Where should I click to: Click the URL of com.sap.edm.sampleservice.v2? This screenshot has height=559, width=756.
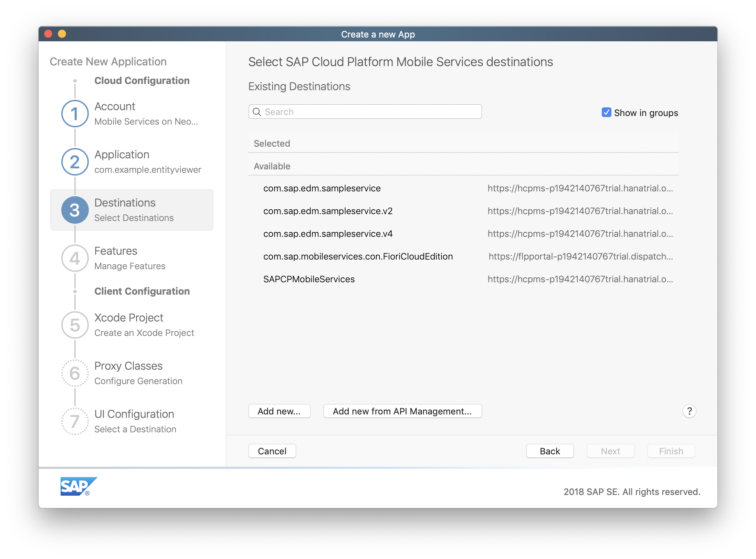coord(580,211)
